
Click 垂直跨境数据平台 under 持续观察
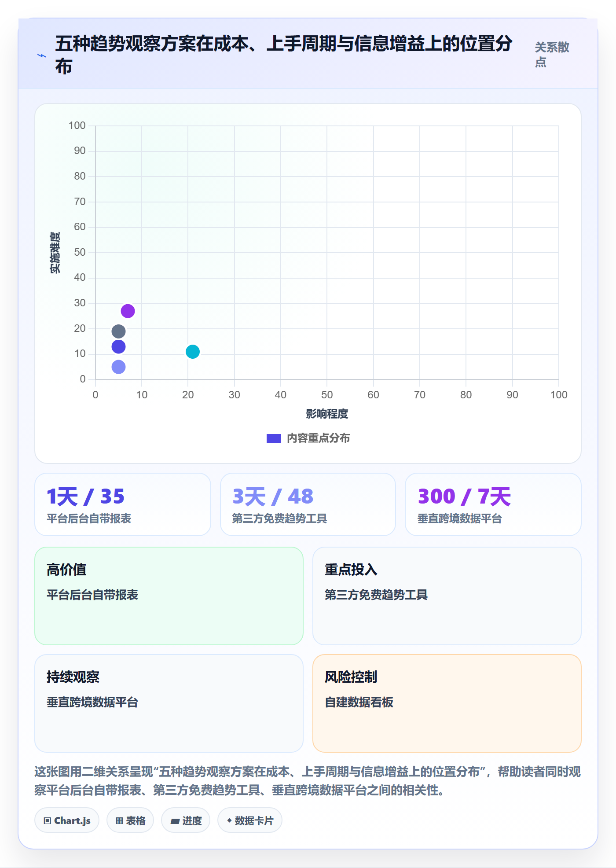click(92, 702)
